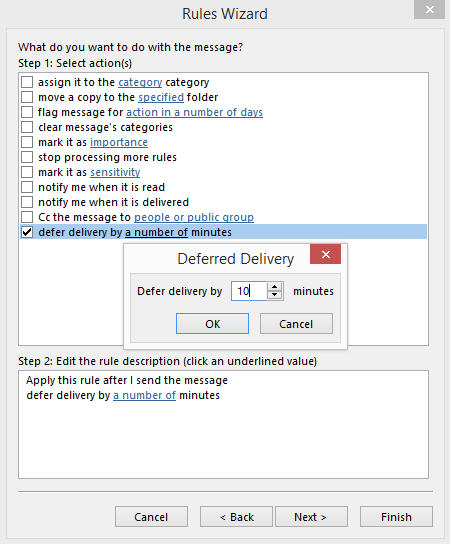Decrease minutes with spinner down arrow

point(274,295)
